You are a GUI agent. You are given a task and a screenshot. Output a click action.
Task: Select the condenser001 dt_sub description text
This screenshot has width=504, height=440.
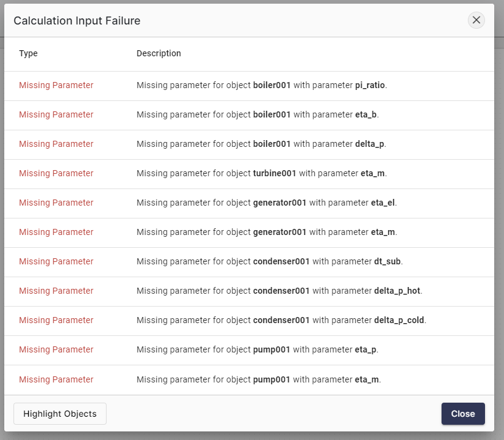click(x=269, y=261)
